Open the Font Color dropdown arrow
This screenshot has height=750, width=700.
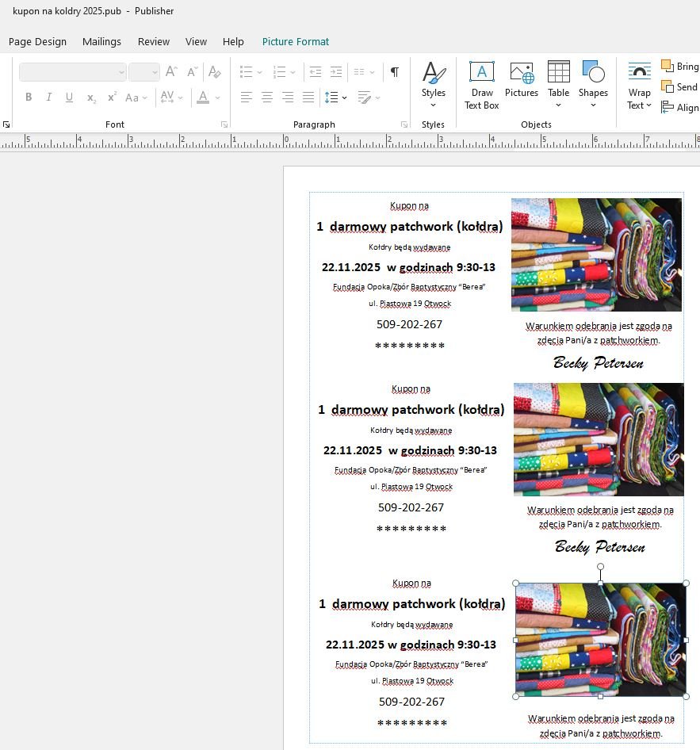pyautogui.click(x=217, y=98)
